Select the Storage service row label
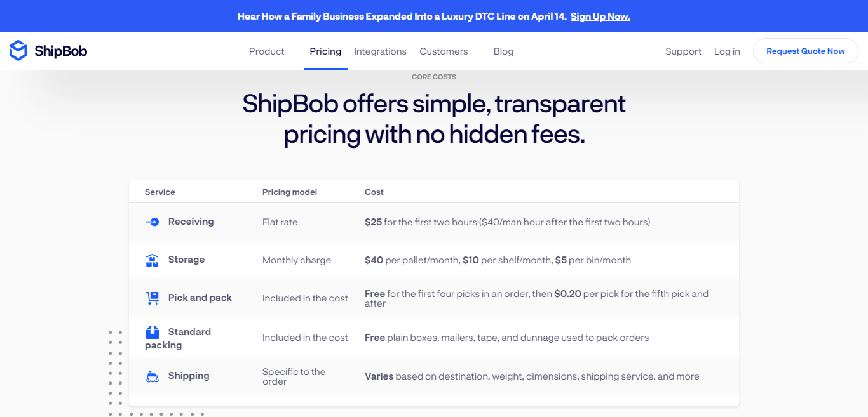Screen dimensions: 868x417 [186, 260]
